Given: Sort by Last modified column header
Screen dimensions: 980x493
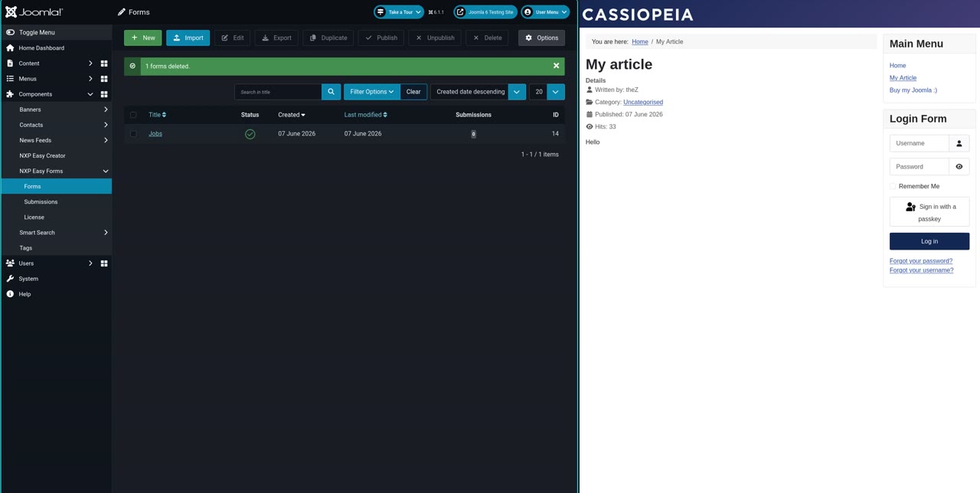Looking at the screenshot, I should (x=365, y=115).
